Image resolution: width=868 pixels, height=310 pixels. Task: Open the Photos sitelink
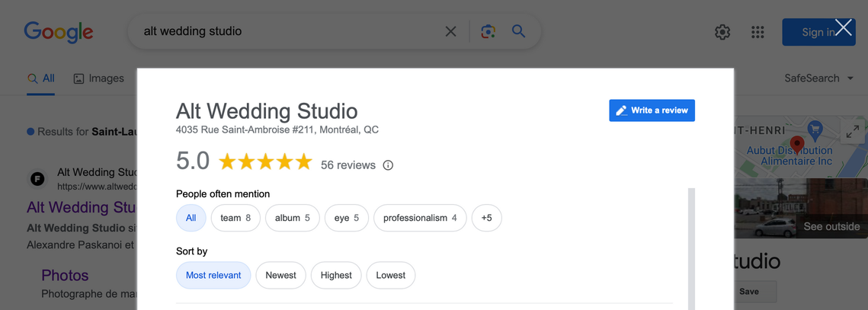pyautogui.click(x=65, y=275)
